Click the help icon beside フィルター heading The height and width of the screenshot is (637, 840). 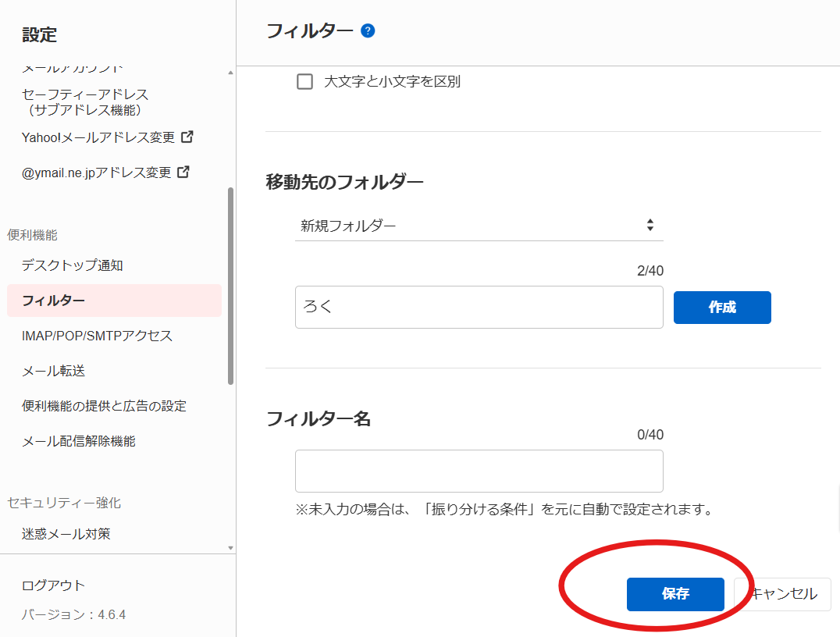coord(368,31)
